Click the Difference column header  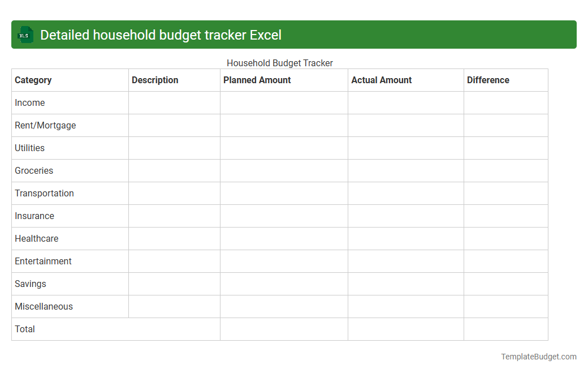488,80
